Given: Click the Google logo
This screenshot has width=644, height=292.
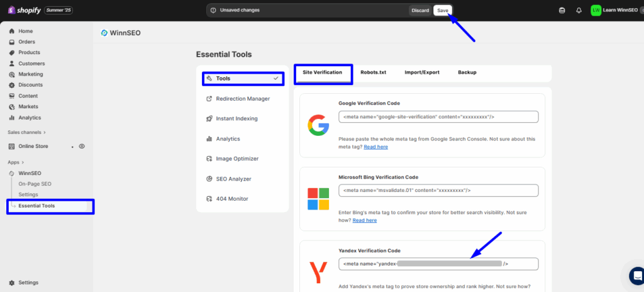Looking at the screenshot, I should (318, 125).
